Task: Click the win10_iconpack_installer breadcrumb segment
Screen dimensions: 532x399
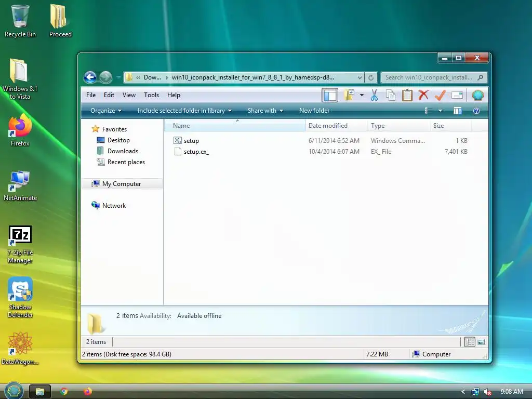Action: click(x=253, y=77)
